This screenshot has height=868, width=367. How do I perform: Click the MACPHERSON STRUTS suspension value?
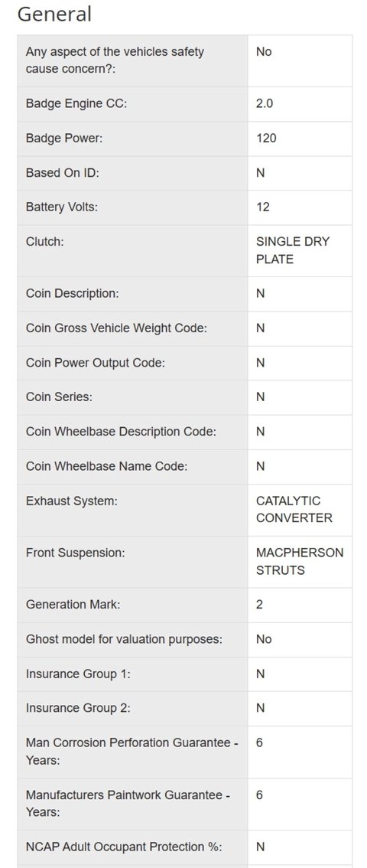click(300, 561)
